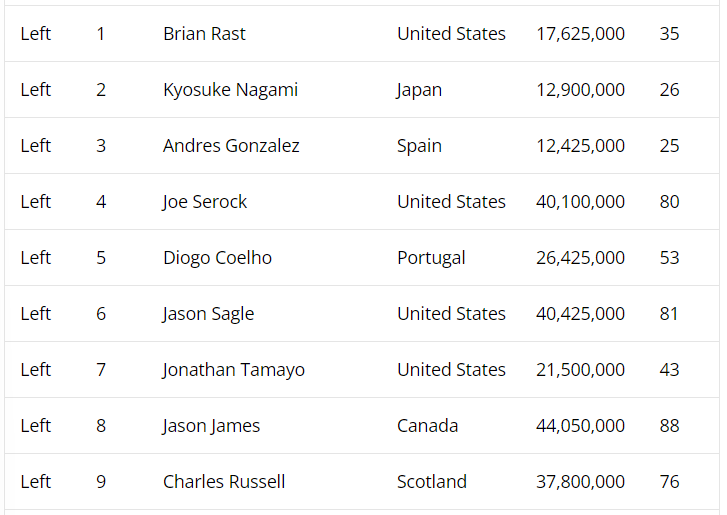Viewport: 727px width, 515px height.
Task: Click big blinds value 35
Action: pos(669,34)
